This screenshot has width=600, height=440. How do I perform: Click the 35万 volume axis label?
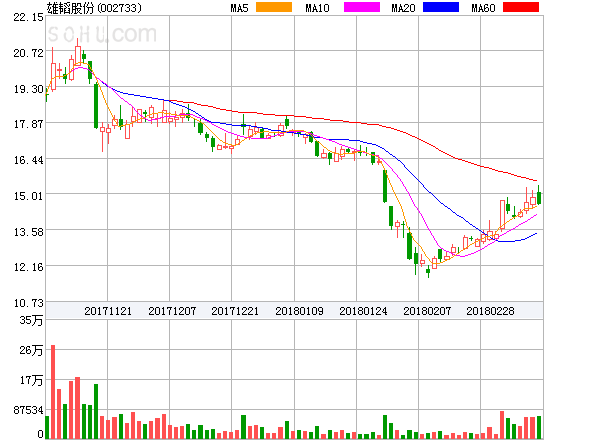[31, 320]
